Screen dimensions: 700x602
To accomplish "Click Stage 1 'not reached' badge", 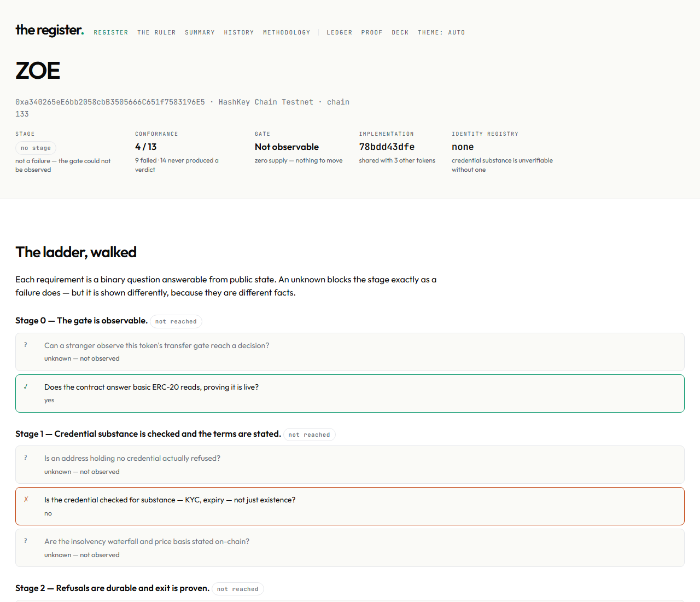I will (310, 435).
